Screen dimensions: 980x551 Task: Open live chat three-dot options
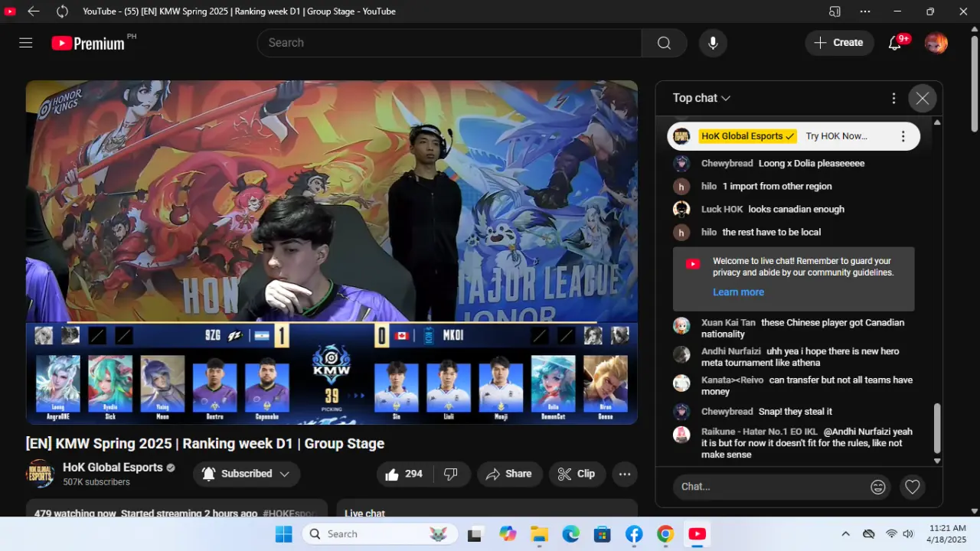[893, 98]
